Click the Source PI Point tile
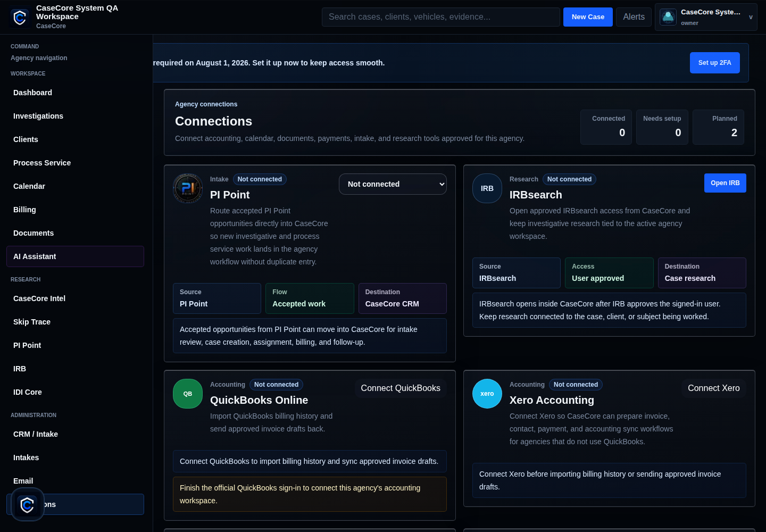 (x=217, y=298)
